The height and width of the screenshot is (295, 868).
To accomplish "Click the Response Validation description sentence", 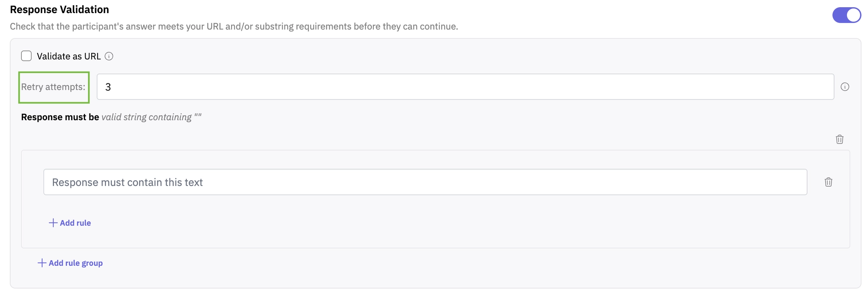I will 234,27.
